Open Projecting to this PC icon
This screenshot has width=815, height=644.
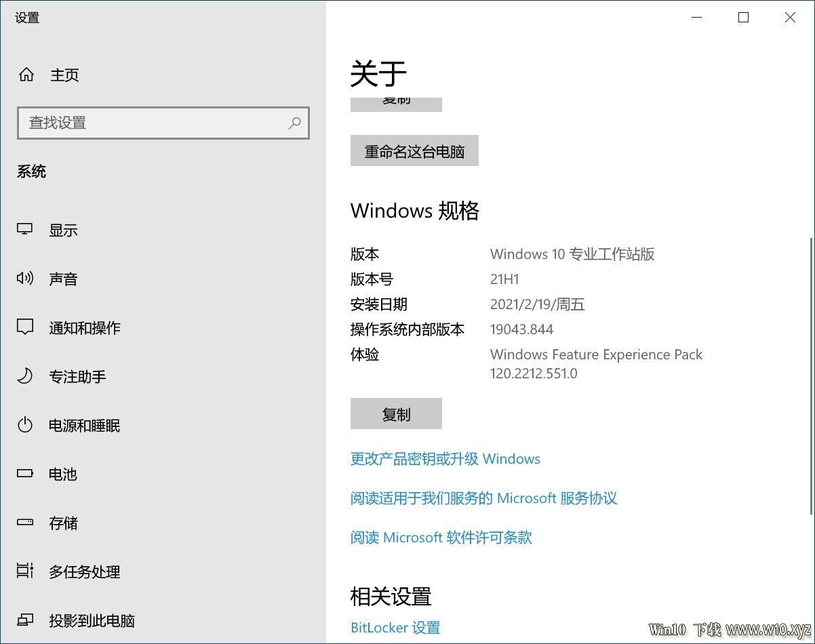pos(25,620)
